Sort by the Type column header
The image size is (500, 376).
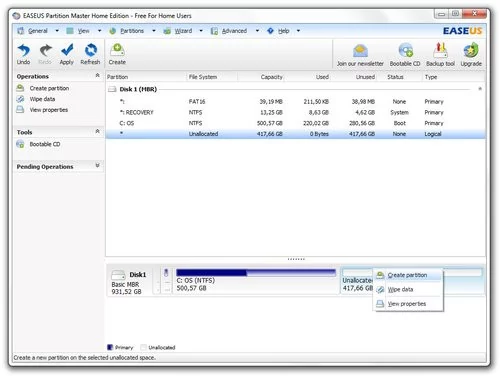454,77
